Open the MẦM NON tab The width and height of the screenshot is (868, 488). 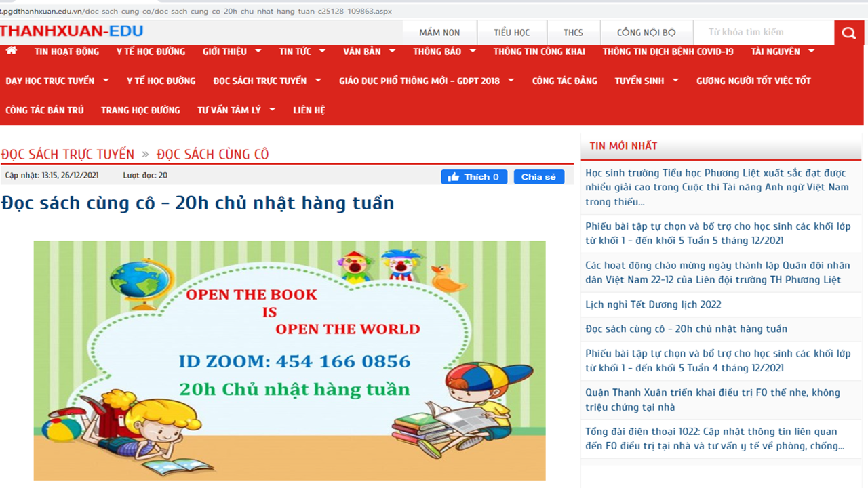(439, 33)
